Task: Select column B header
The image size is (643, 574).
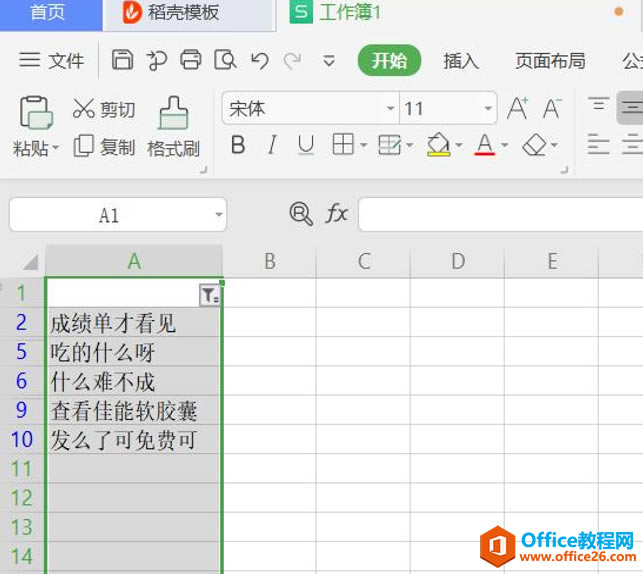Action: click(x=269, y=261)
